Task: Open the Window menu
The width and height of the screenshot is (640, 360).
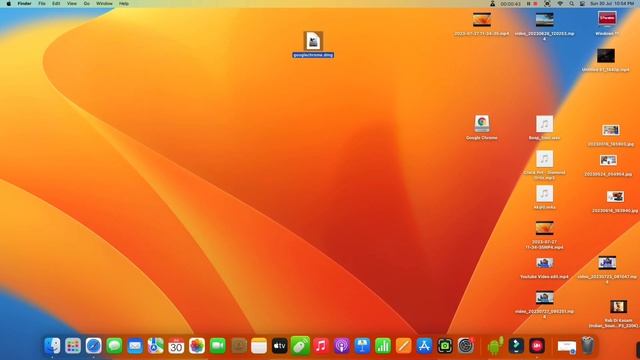Action: pos(104,4)
